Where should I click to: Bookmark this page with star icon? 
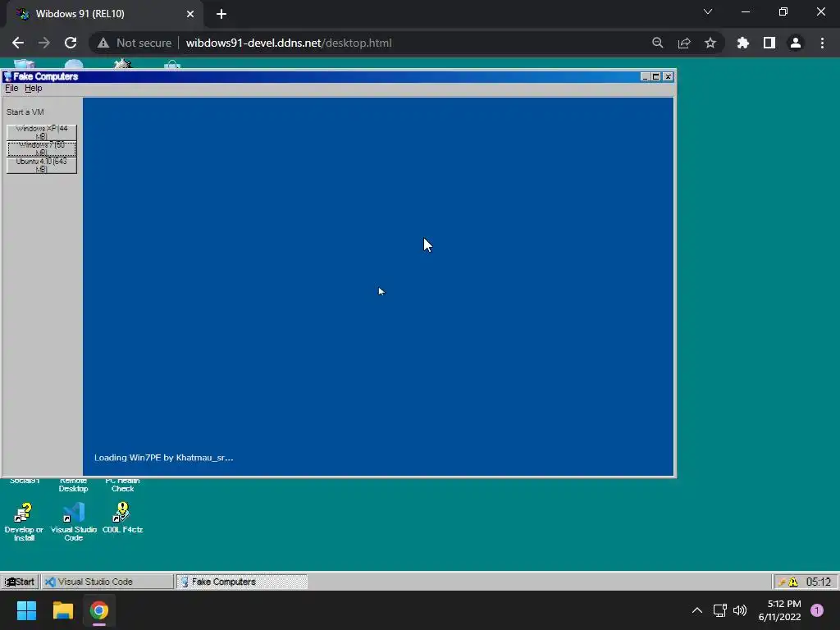(x=710, y=43)
